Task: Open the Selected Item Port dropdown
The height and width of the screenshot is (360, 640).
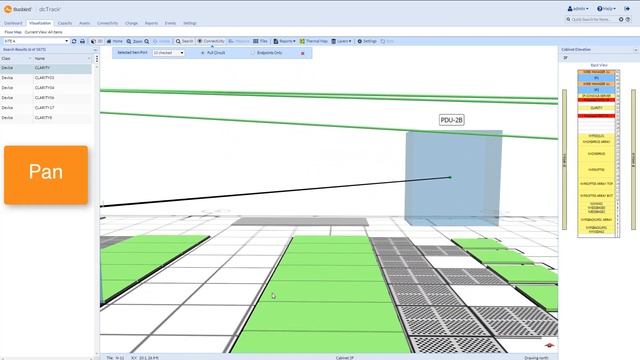Action: [169, 53]
